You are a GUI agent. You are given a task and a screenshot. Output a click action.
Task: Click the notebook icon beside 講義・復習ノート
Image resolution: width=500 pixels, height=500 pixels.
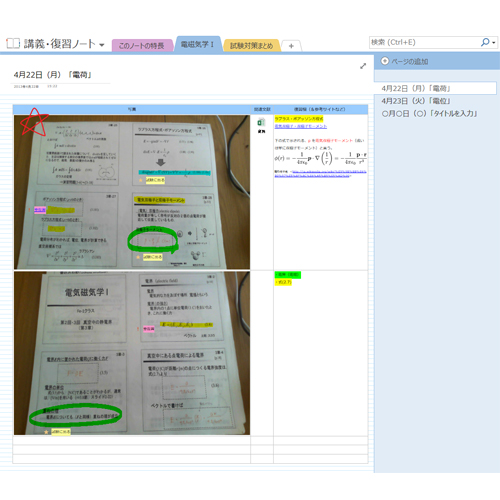click(x=13, y=43)
